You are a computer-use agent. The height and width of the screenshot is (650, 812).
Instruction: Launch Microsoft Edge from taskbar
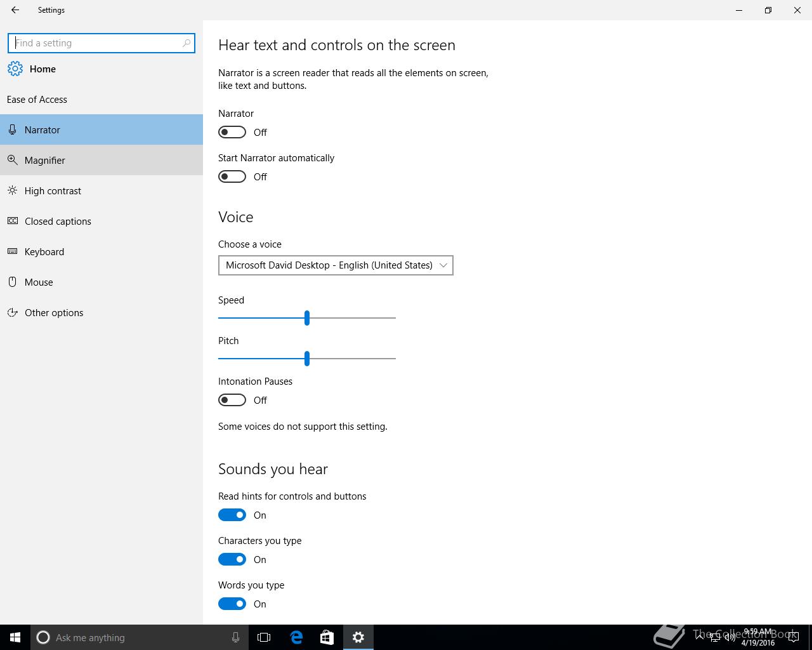pyautogui.click(x=296, y=637)
